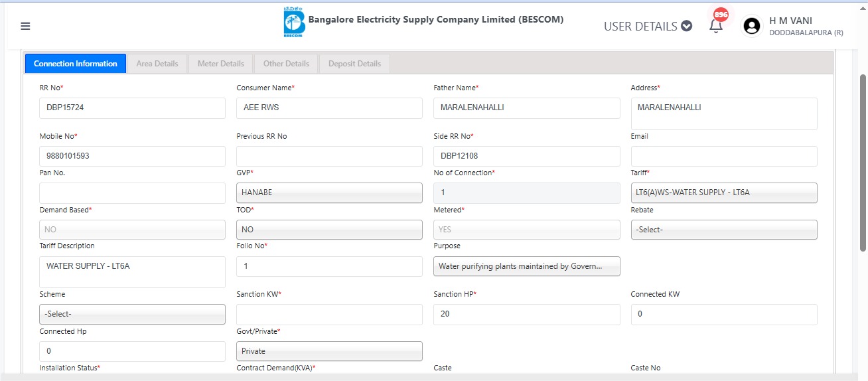Open the Other Details tab
Screen dimensions: 868x381
[x=286, y=64]
